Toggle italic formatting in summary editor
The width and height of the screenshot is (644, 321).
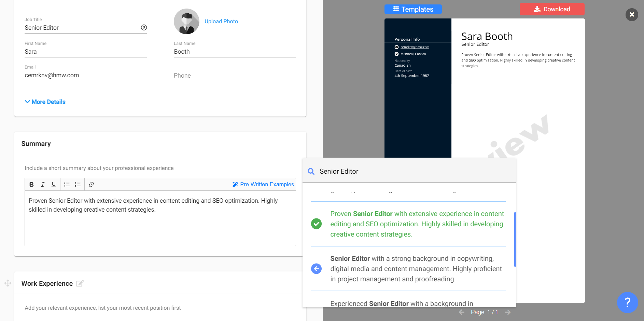[x=43, y=185]
